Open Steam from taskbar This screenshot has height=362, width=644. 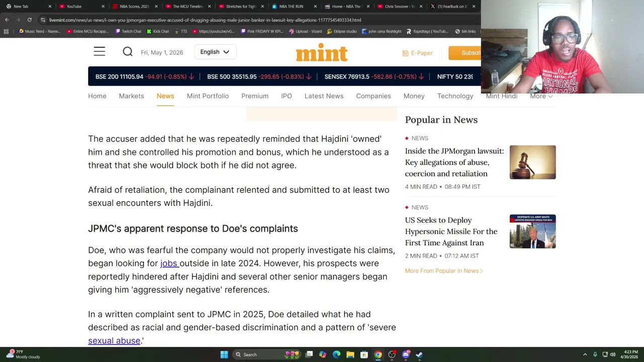point(419,354)
